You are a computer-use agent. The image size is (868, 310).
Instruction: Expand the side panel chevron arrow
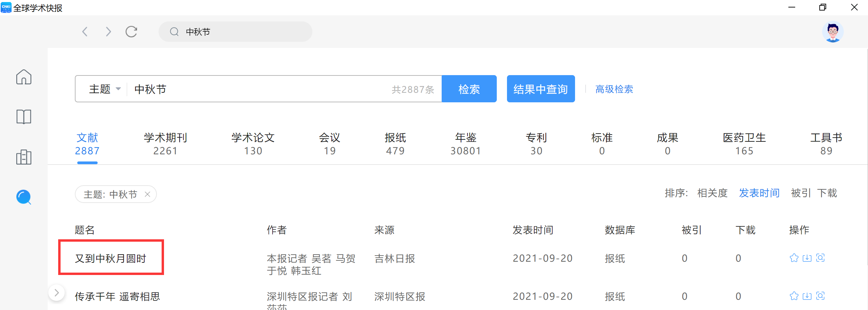pyautogui.click(x=56, y=293)
